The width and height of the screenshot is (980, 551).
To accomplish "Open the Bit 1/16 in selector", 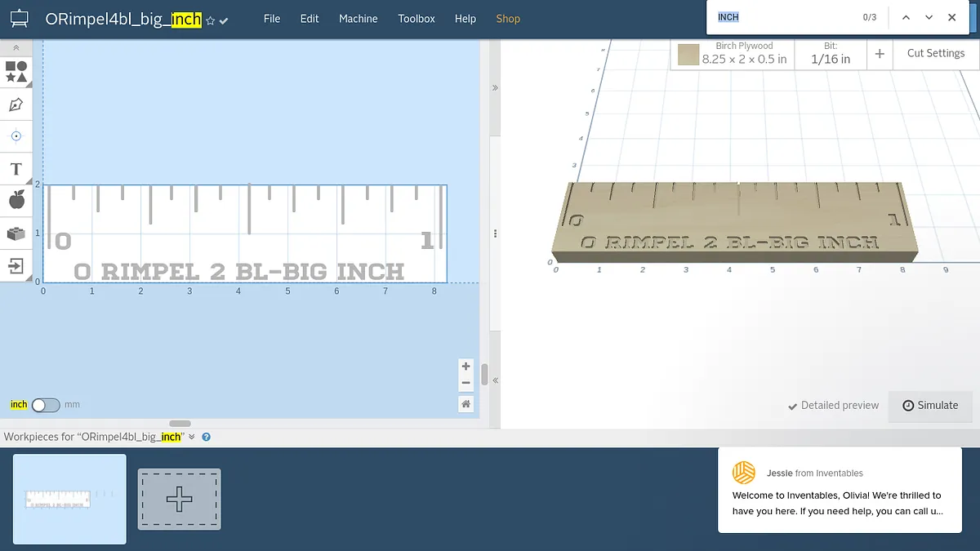I will (x=830, y=54).
